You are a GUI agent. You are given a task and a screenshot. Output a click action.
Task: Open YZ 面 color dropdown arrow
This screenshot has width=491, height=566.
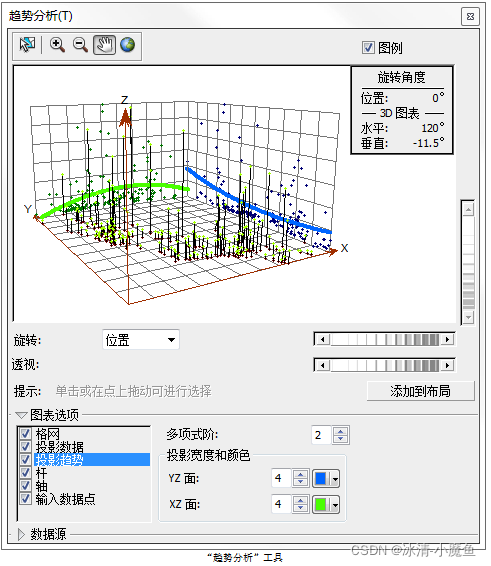(x=335, y=479)
